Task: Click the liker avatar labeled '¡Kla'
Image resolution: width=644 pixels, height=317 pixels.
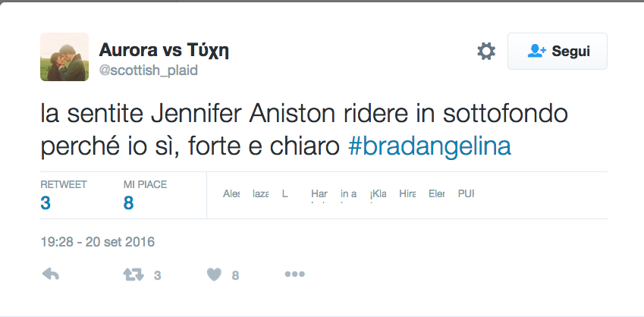Action: [378, 194]
